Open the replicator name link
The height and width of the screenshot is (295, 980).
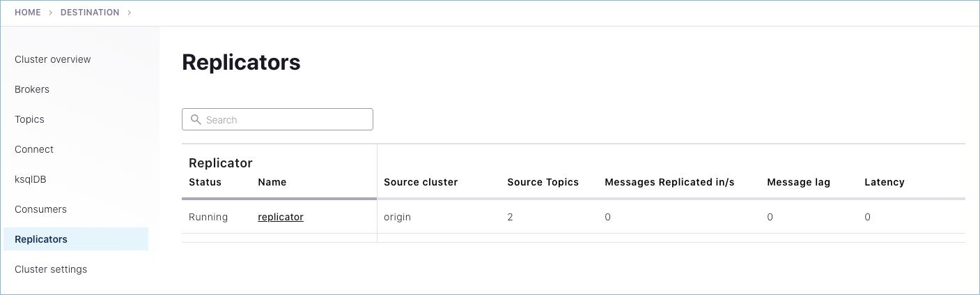coord(281,217)
